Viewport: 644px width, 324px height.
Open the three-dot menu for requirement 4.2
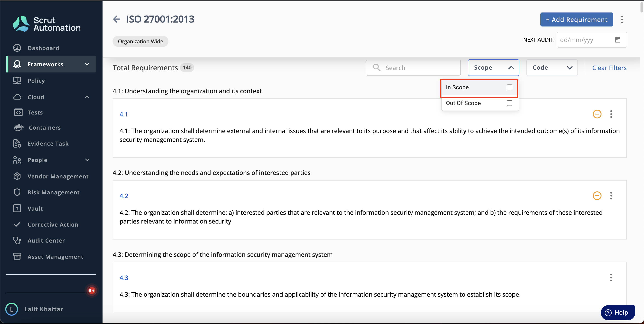(x=611, y=195)
